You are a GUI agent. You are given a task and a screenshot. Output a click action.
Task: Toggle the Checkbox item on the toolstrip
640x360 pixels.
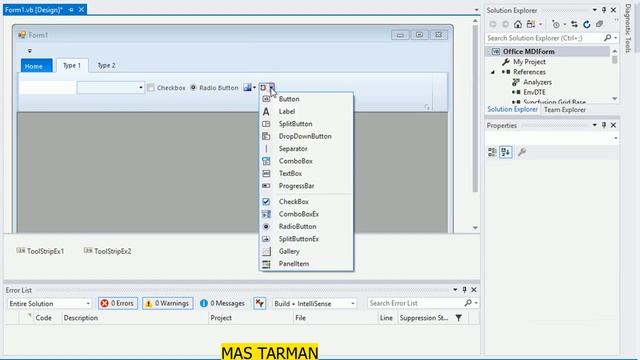pos(166,88)
